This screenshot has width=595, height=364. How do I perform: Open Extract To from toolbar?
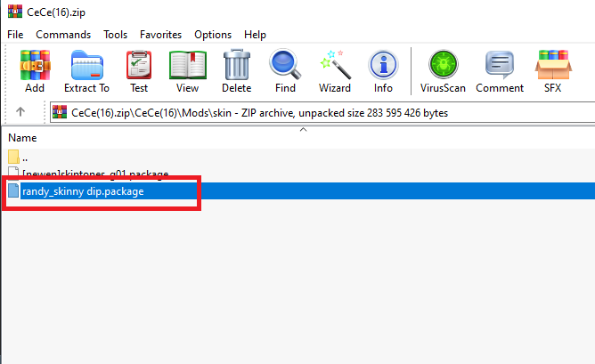click(x=86, y=71)
